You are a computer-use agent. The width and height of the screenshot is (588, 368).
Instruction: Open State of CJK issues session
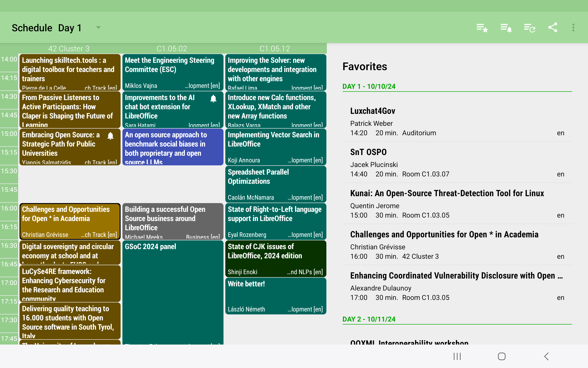276,259
